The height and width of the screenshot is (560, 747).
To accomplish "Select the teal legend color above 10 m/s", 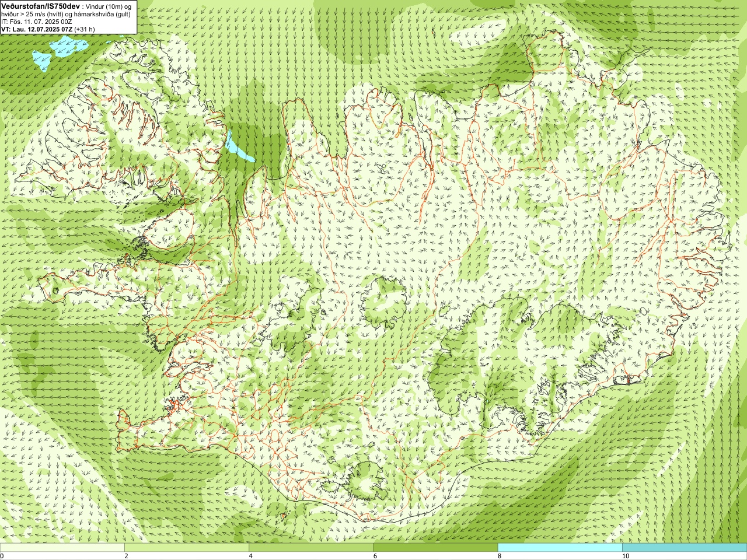I will click(x=685, y=548).
